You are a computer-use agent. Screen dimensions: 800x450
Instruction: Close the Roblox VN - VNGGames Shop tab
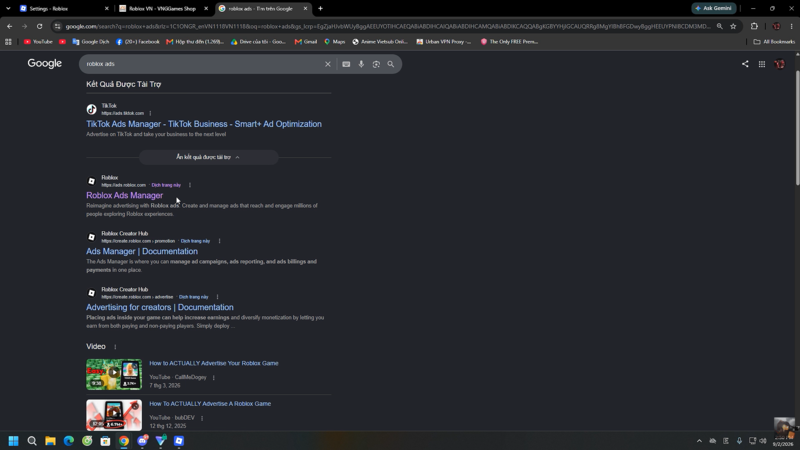(x=206, y=8)
